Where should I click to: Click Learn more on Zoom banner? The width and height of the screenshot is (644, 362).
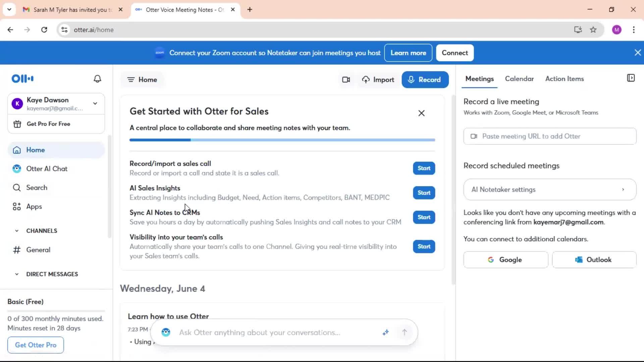[x=408, y=53]
